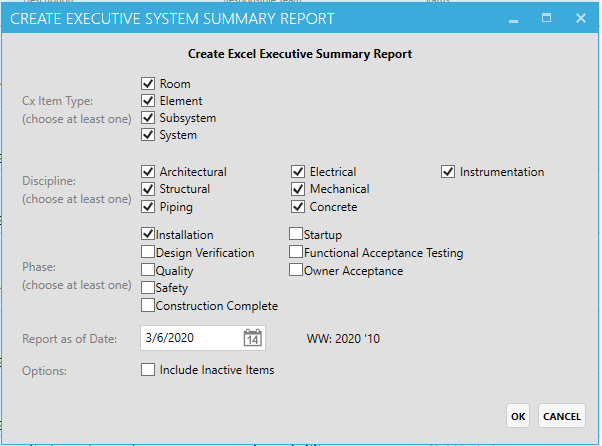Viewport: 602px width, 446px height.
Task: Deselect the Piping discipline
Action: [148, 207]
